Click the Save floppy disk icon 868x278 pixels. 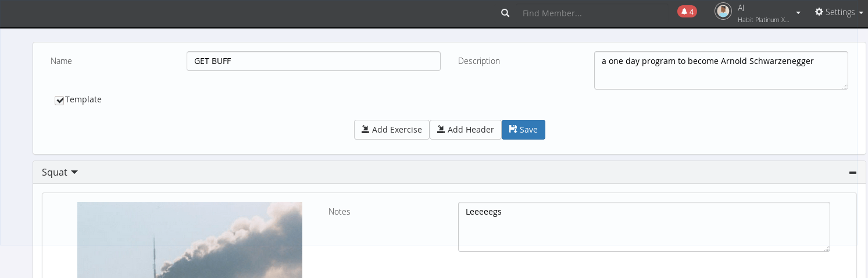(513, 129)
